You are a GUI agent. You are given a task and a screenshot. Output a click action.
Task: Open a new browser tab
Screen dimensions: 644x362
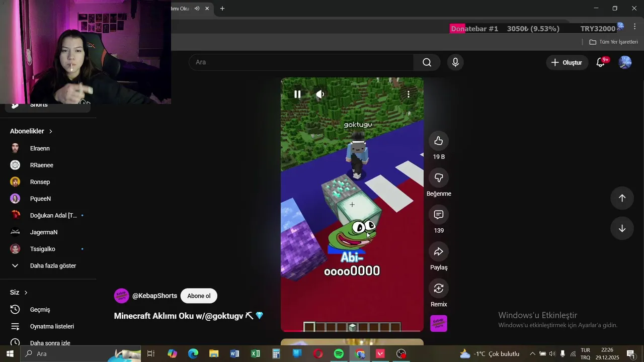(222, 9)
